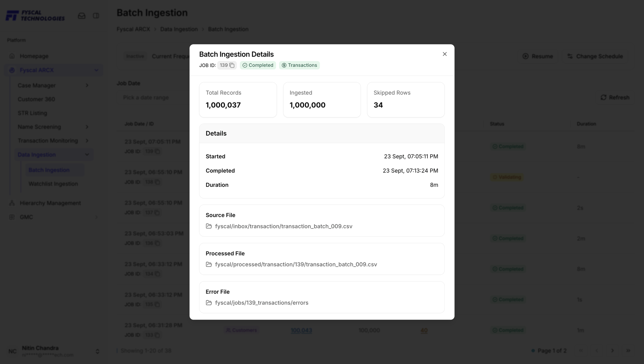The width and height of the screenshot is (644, 364).
Task: Copy job ID 133 in the table
Action: (157, 335)
